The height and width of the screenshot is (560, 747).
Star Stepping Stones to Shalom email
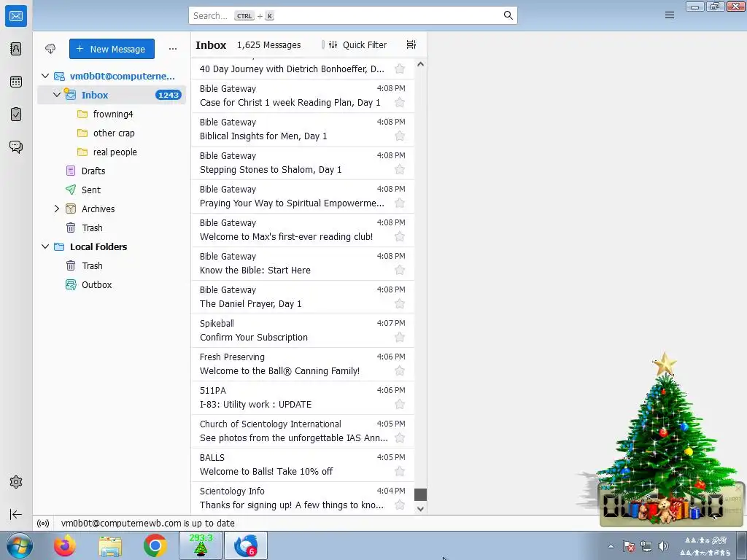[400, 170]
